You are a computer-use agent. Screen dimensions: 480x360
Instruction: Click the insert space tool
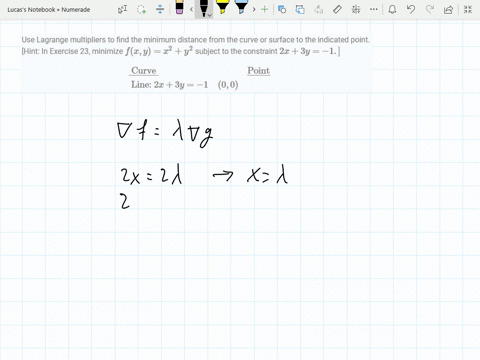(160, 9)
